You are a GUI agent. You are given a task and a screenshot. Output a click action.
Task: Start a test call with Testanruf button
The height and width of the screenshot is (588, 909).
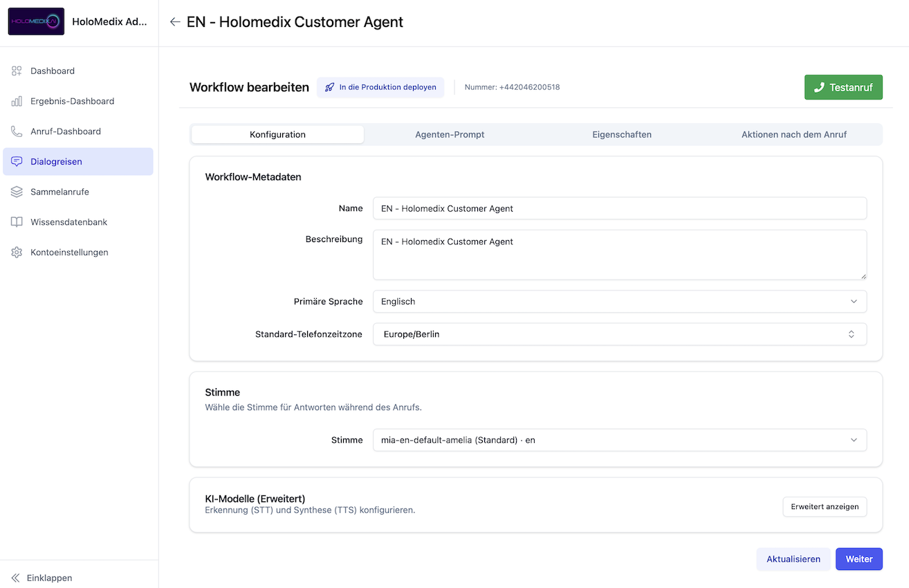tap(843, 88)
